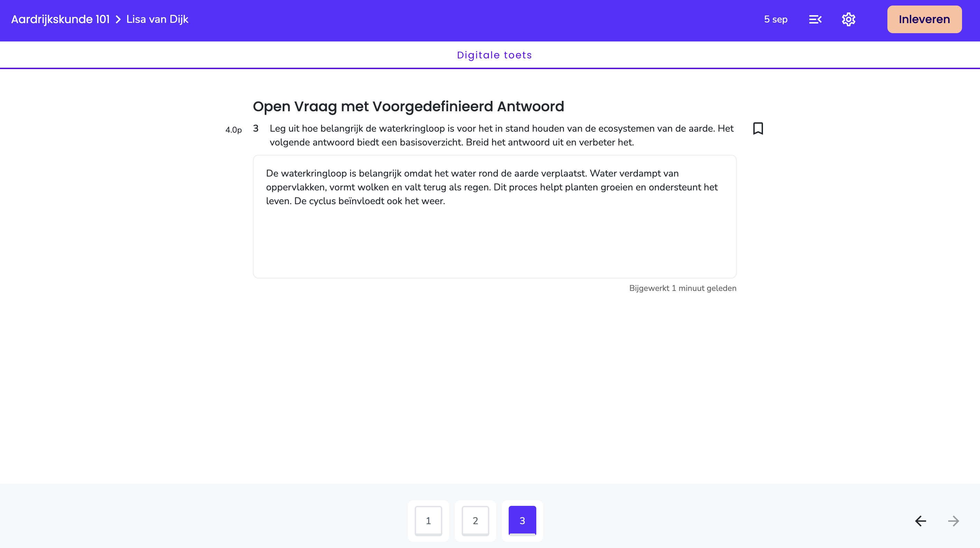The image size is (980, 548).
Task: Click the Digitale toets title
Action: point(494,55)
